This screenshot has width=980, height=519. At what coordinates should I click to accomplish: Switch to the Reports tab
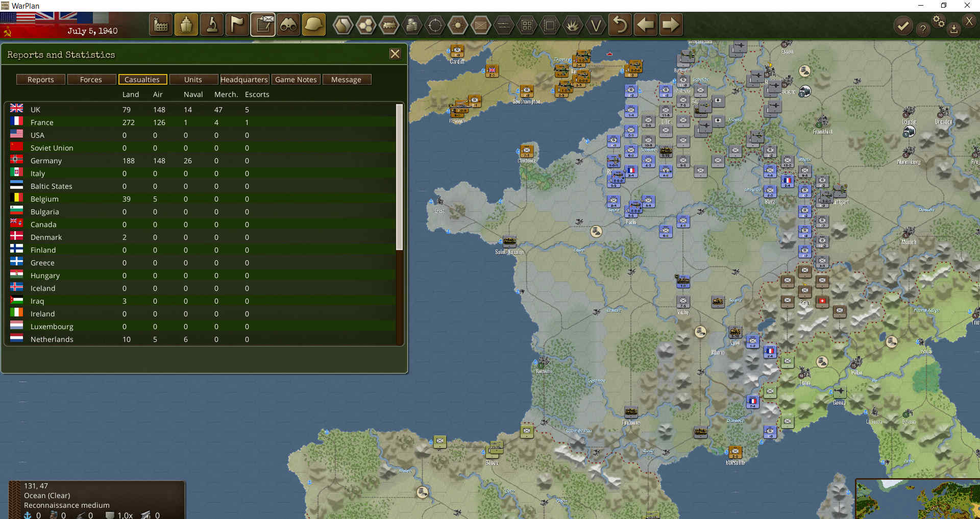pyautogui.click(x=41, y=80)
